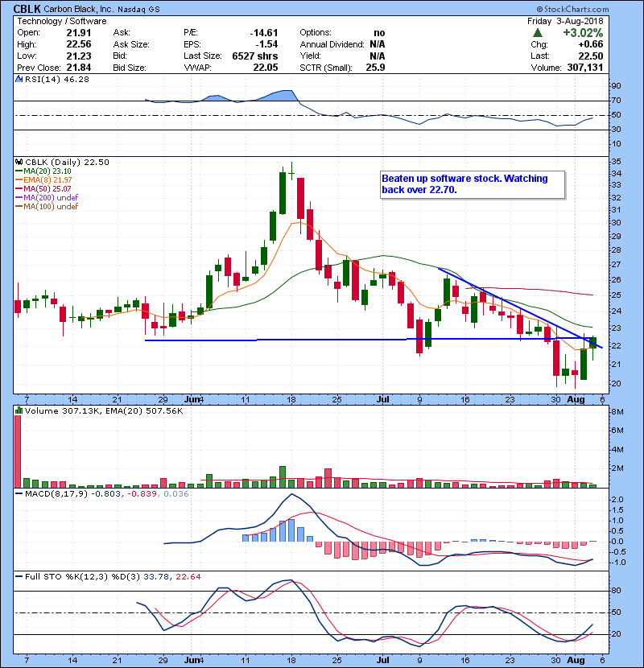Click the RSI(14) indicator icon

(x=19, y=79)
